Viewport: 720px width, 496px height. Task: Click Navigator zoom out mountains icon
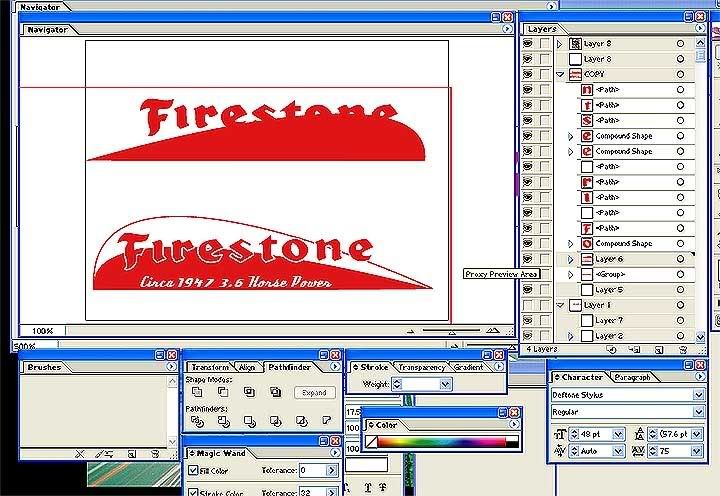click(x=411, y=331)
